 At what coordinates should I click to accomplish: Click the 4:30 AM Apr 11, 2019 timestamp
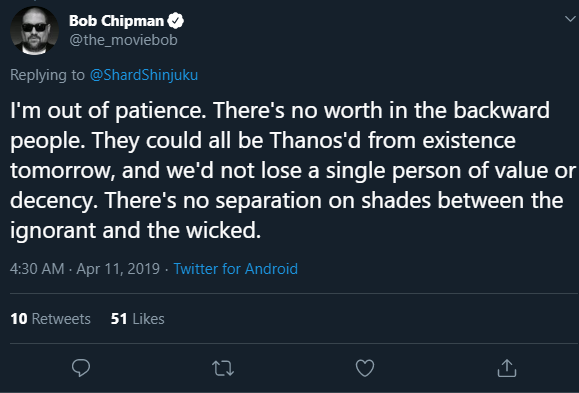(85, 269)
